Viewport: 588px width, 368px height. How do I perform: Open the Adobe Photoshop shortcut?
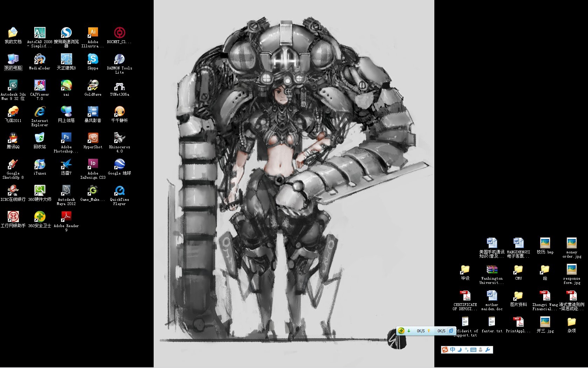point(66,142)
